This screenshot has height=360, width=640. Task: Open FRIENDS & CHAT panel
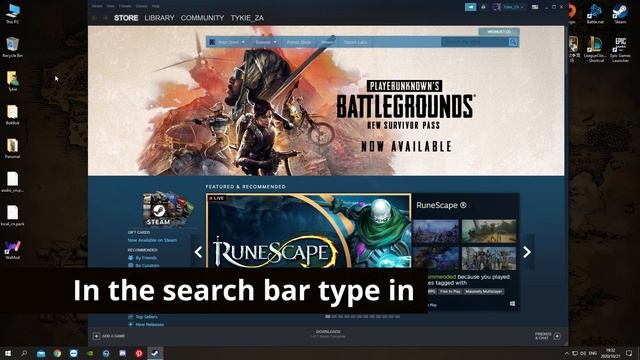tap(548, 336)
